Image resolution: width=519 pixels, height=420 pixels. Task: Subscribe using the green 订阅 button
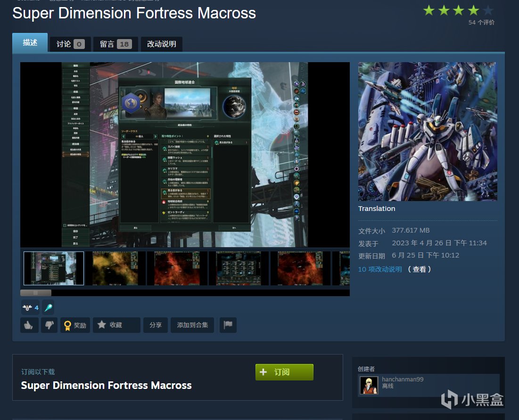pos(284,372)
